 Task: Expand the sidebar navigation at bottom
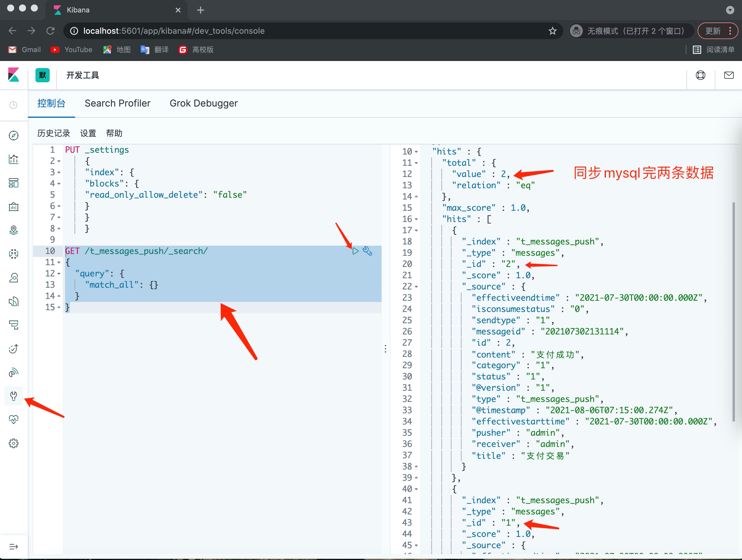tap(13, 547)
